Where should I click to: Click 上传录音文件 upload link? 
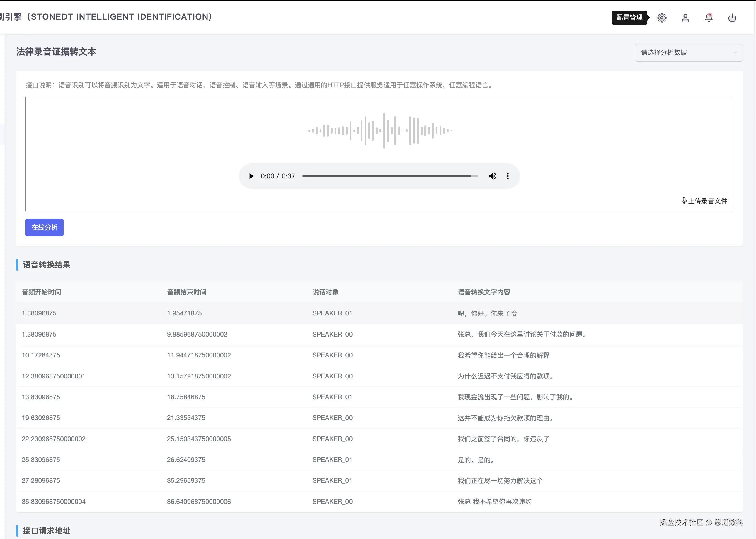pos(708,201)
